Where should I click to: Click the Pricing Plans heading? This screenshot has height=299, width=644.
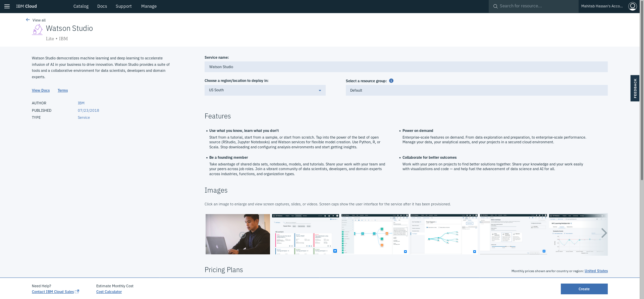tap(224, 270)
